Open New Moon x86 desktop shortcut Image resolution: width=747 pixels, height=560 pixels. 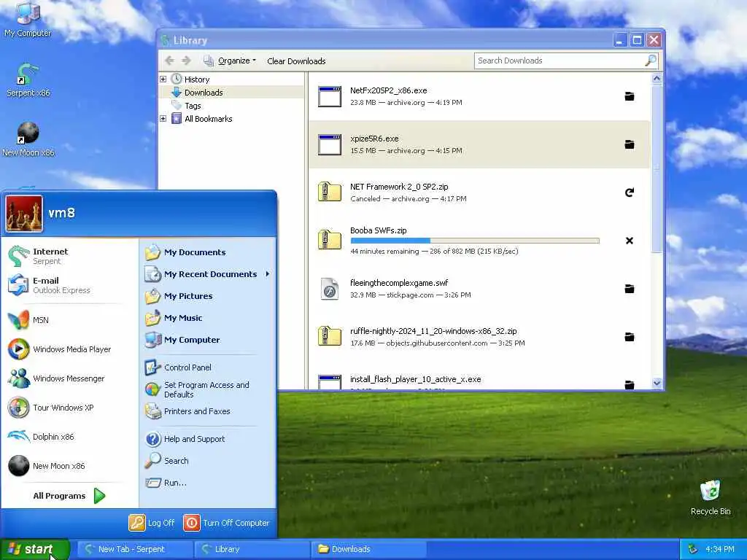(28, 139)
